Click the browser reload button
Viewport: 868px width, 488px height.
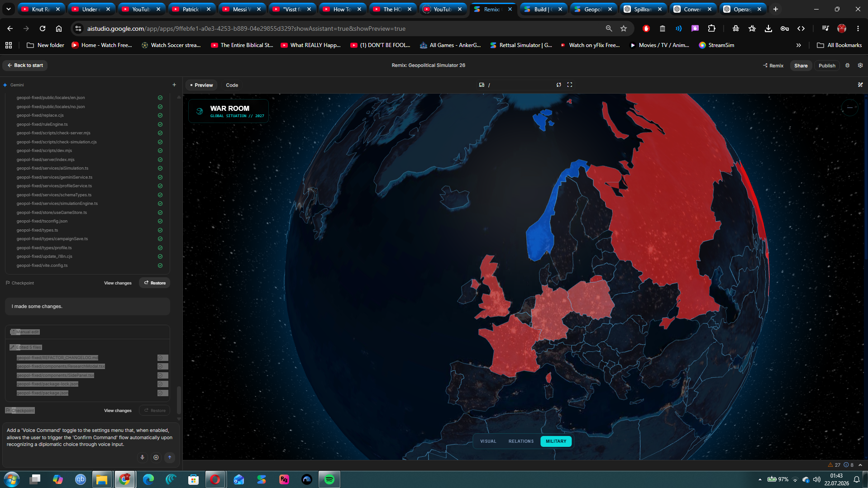click(x=43, y=28)
